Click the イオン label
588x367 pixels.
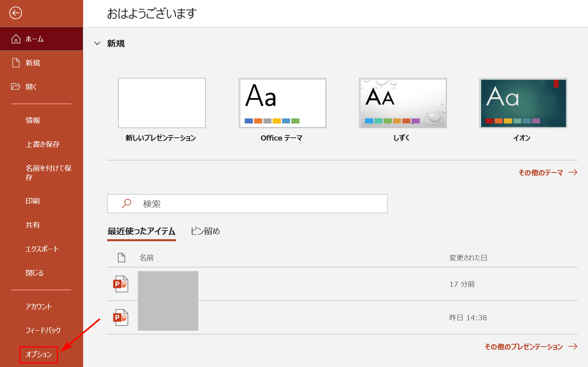tap(522, 138)
